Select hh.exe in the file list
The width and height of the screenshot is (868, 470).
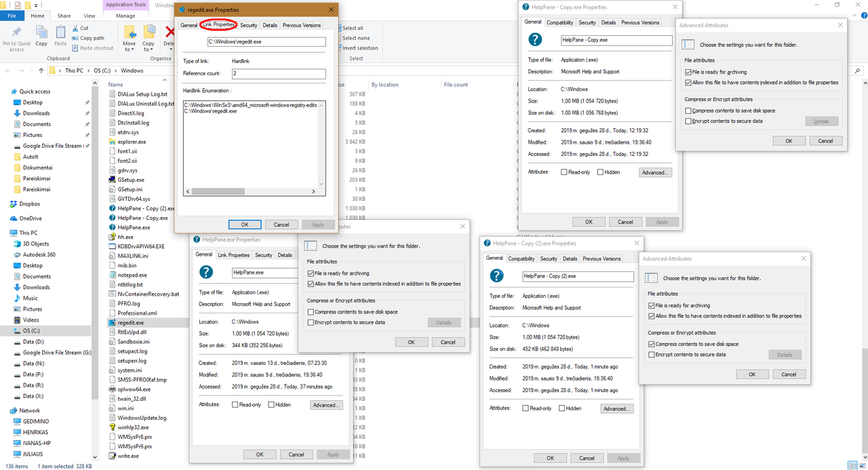pos(125,237)
